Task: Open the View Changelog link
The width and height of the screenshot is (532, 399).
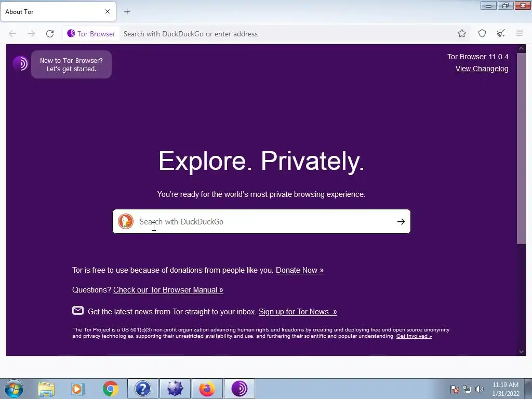Action: coord(482,69)
